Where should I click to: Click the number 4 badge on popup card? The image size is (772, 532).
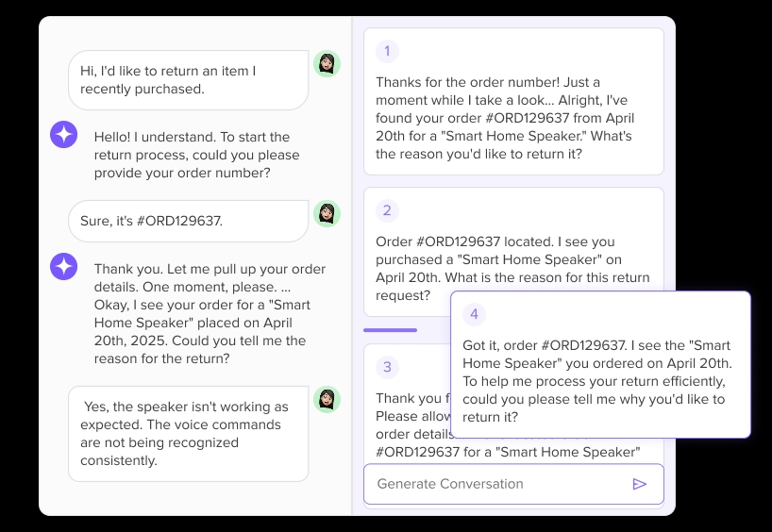pyautogui.click(x=474, y=314)
